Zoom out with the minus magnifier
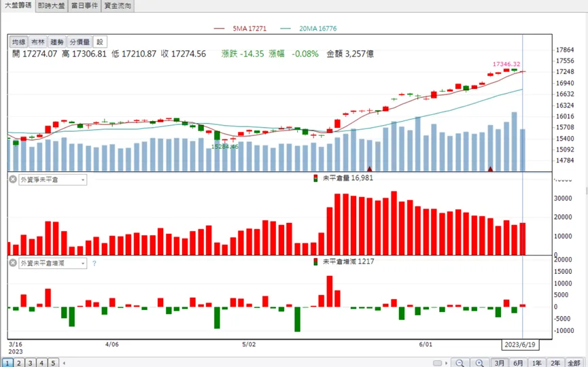 click(x=460, y=363)
